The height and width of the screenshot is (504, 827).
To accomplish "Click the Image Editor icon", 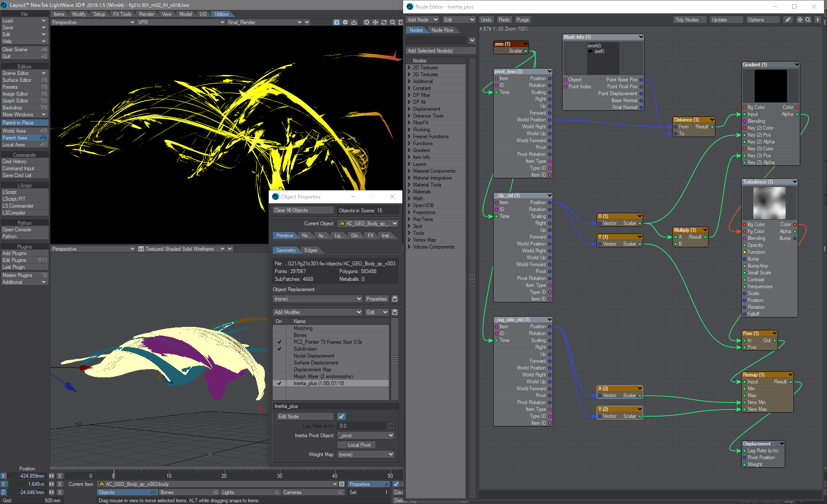I will tap(24, 94).
